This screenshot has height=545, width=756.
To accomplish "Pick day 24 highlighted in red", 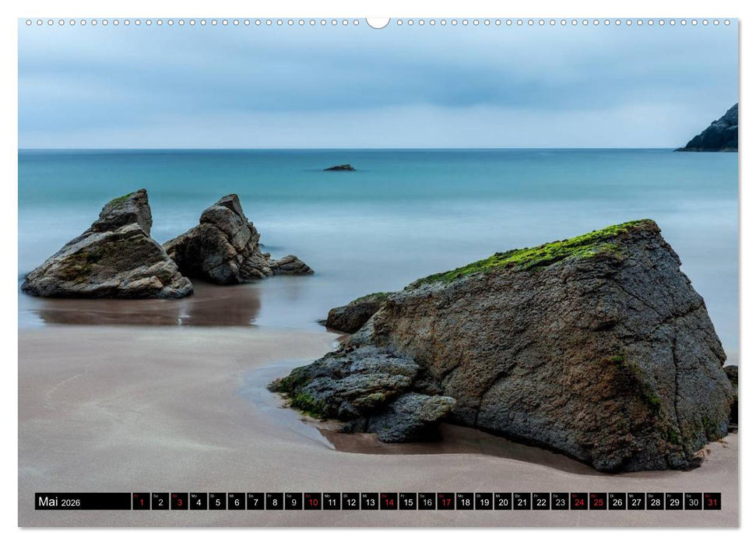I will (x=578, y=502).
